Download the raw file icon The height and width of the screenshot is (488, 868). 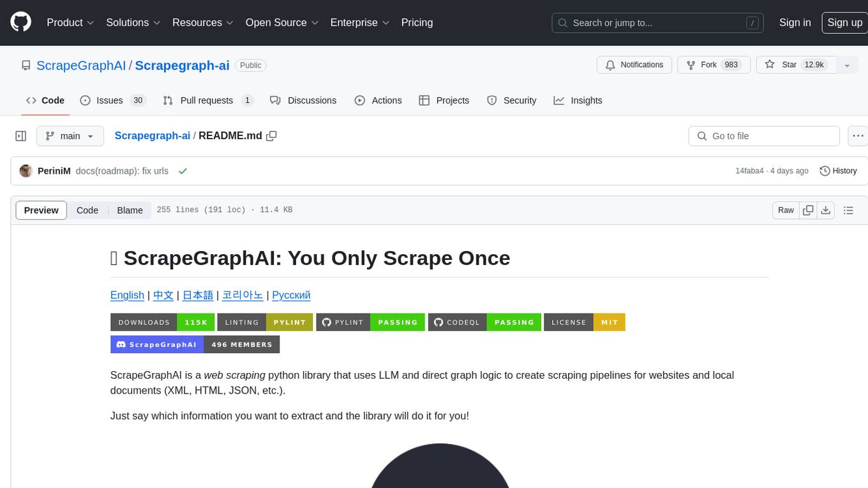coord(826,210)
